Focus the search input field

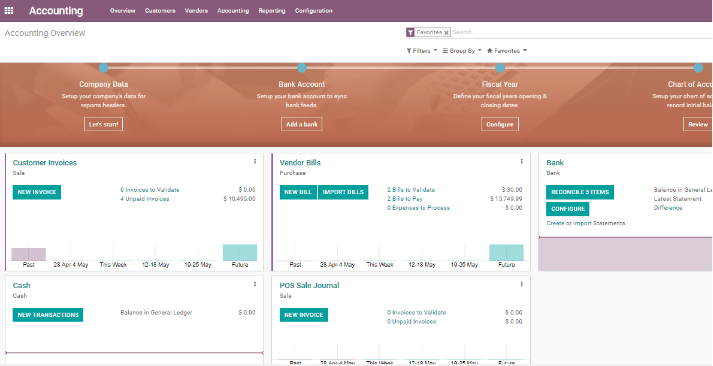[581, 32]
